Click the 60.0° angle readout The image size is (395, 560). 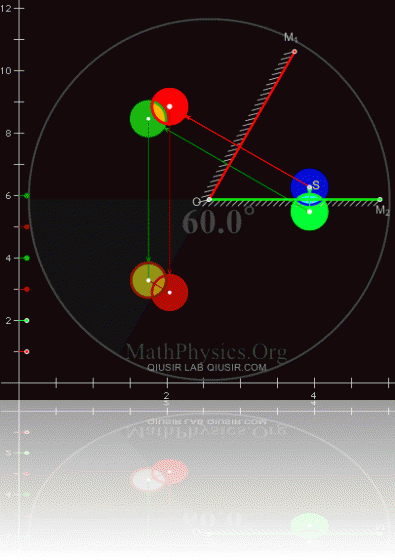pos(218,220)
